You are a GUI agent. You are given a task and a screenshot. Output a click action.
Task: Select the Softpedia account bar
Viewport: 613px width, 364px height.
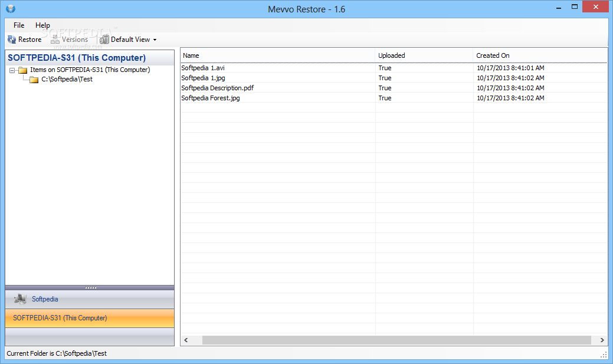click(90, 299)
